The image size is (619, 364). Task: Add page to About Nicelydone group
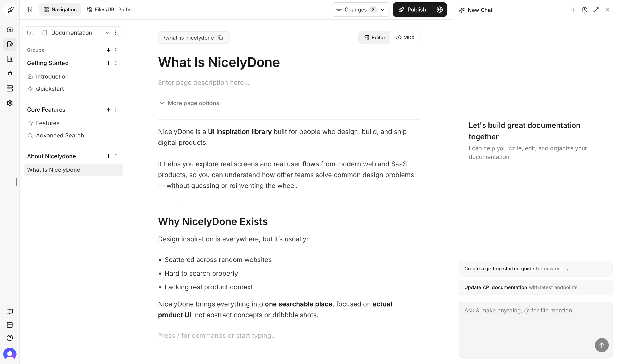coord(108,156)
